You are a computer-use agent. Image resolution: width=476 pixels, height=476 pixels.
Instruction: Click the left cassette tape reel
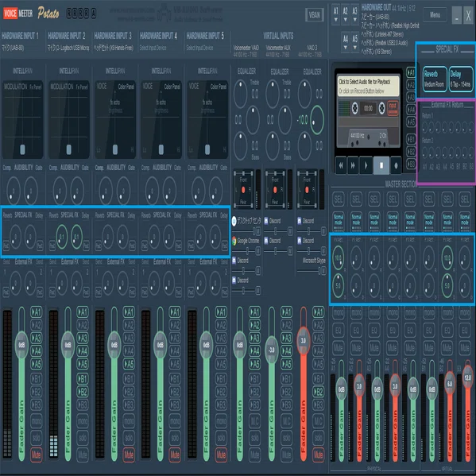tap(355, 108)
